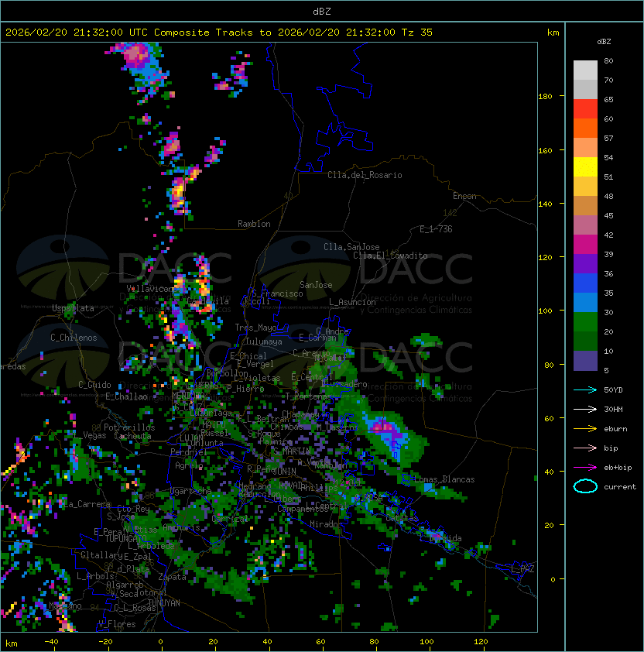Viewport: 644px width, 652px height.
Task: Click the 'L_Asuncion' map label
Action: click(352, 302)
